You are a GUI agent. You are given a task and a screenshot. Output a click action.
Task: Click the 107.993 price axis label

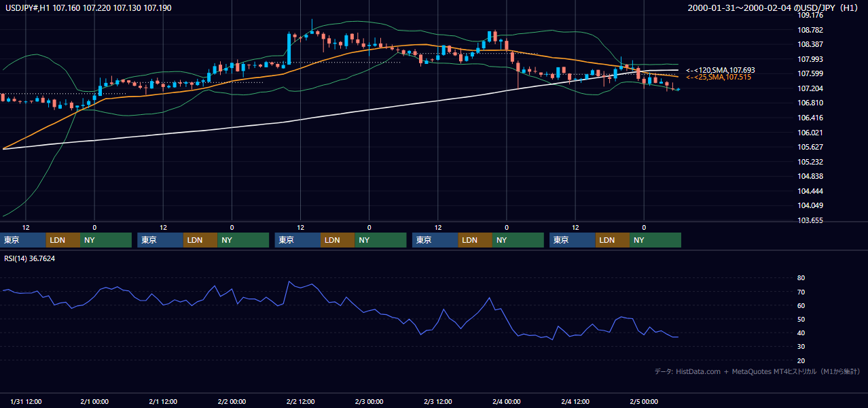click(x=810, y=59)
